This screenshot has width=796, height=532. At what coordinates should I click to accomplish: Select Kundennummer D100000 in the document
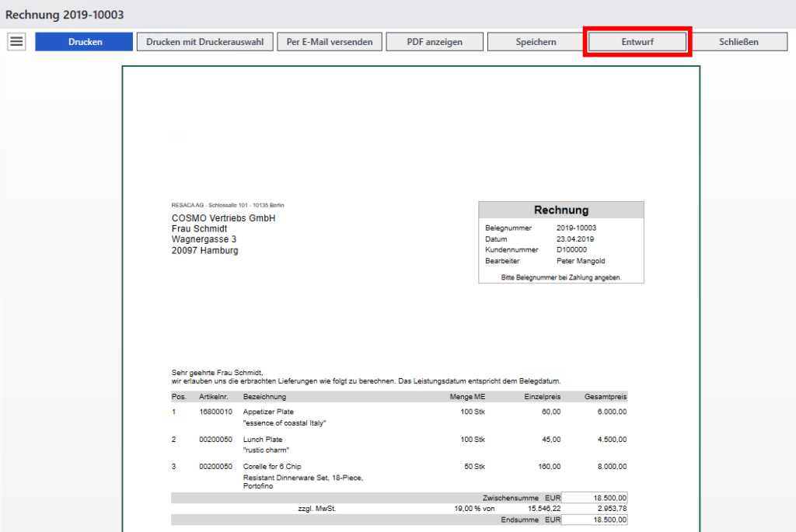[572, 250]
